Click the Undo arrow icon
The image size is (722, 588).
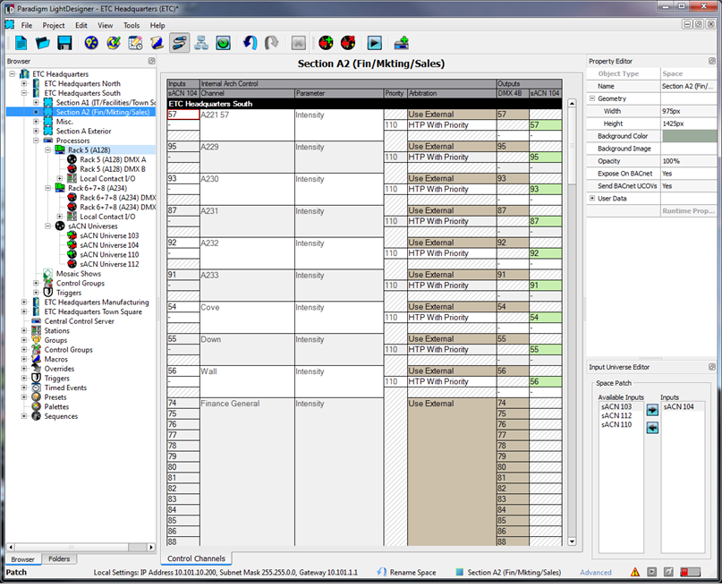click(x=250, y=43)
